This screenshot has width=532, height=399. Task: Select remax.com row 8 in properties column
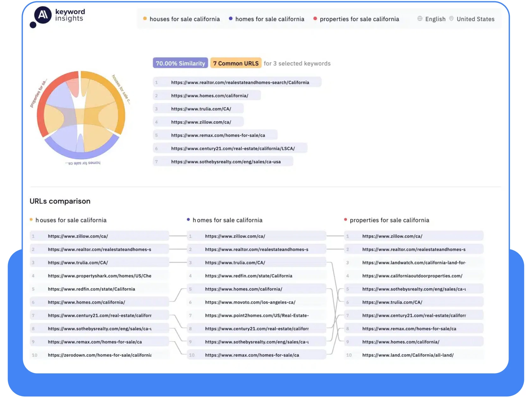click(414, 329)
